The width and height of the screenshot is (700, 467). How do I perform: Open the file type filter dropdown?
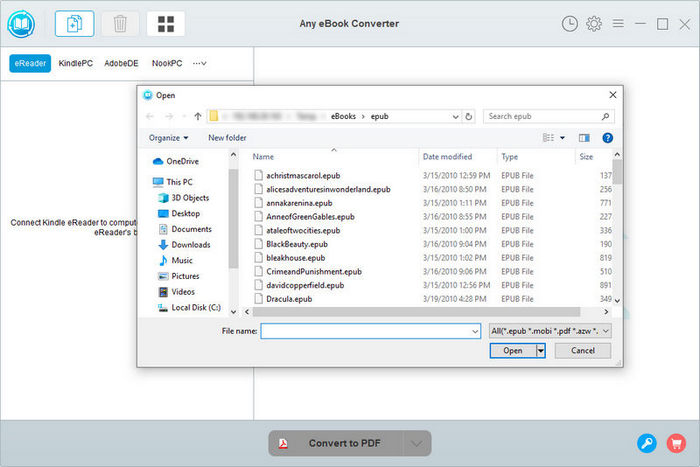click(x=549, y=330)
